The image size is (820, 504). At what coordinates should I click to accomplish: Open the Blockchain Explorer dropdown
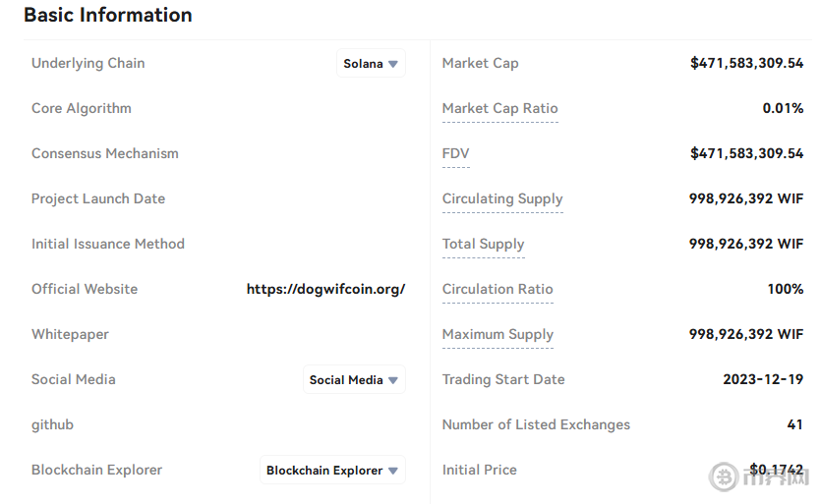(331, 471)
